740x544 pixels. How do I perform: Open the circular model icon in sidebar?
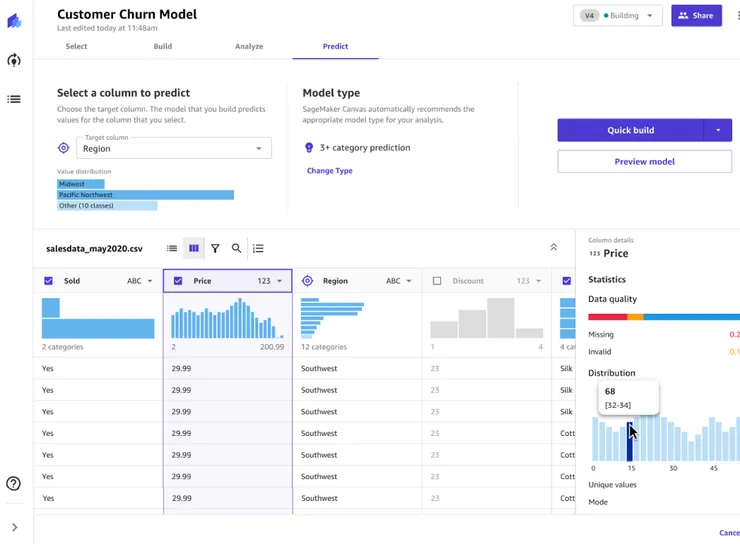pos(14,60)
